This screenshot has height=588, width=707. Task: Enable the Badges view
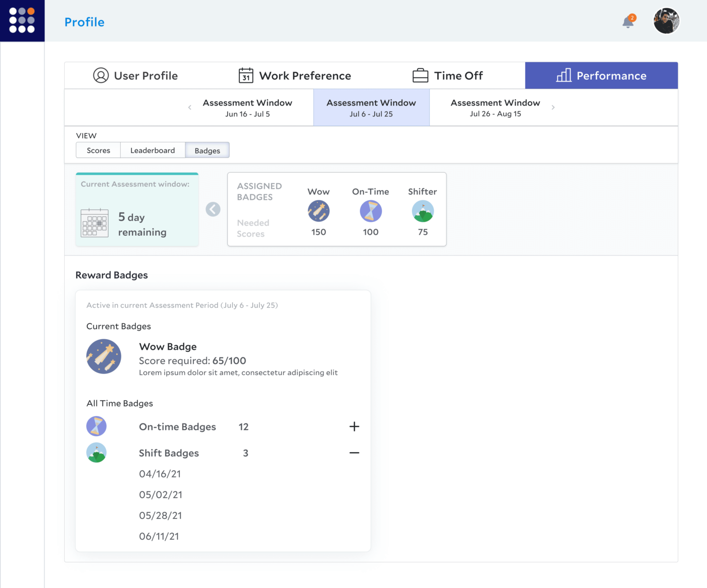(207, 150)
